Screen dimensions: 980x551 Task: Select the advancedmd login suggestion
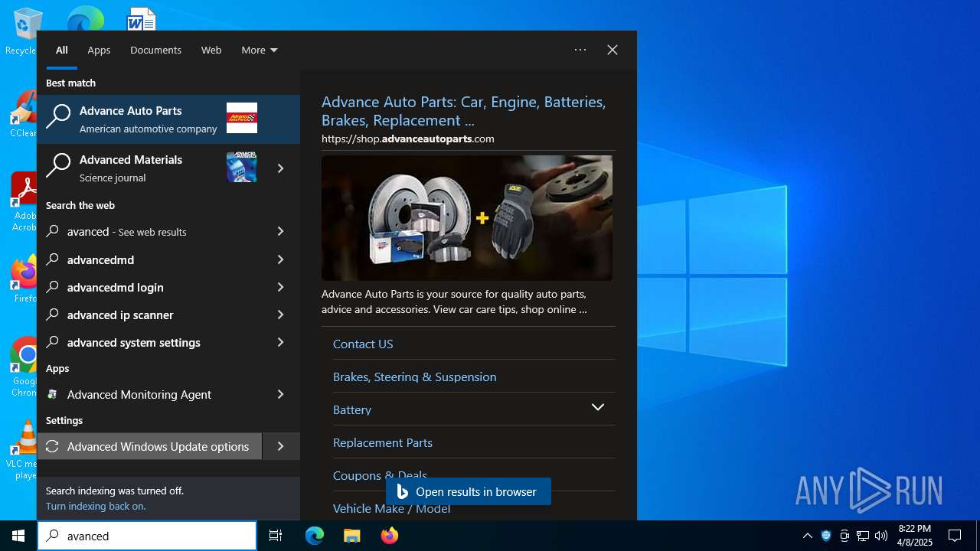click(x=149, y=287)
